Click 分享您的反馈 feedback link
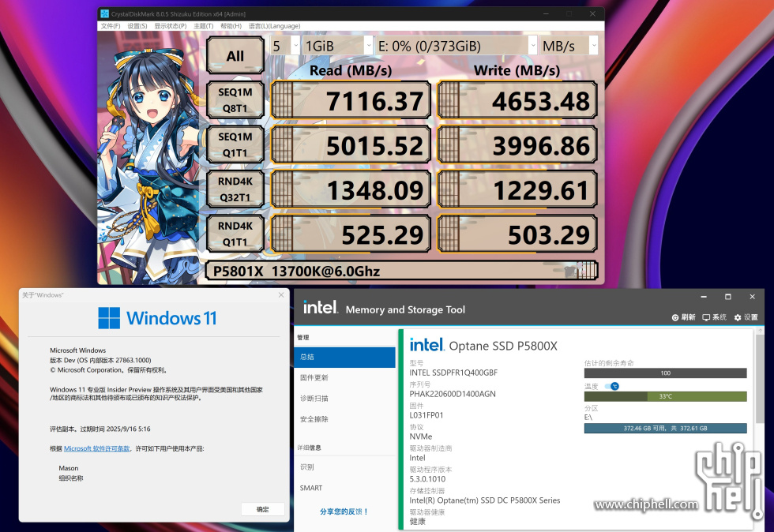 [344, 511]
